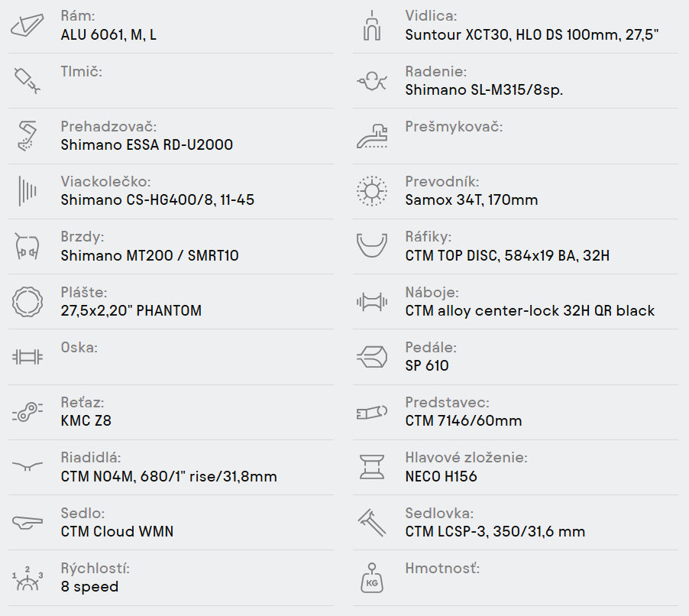689x616 pixels.
Task: Click the 'CTM Cloud WMN' saddle value
Action: [x=117, y=532]
